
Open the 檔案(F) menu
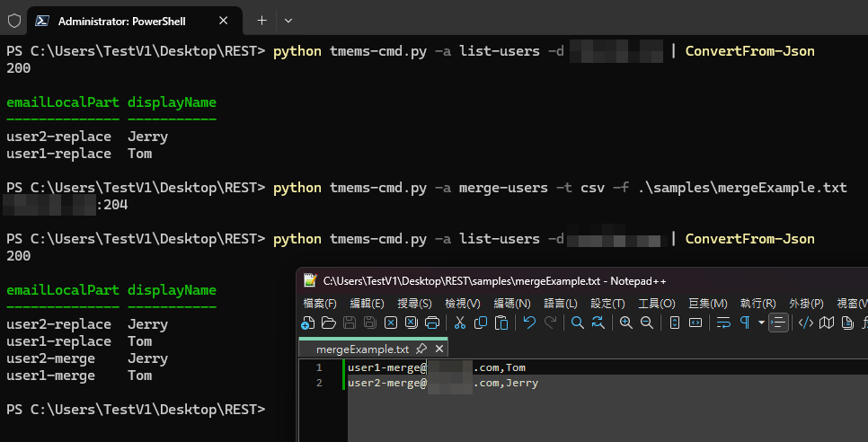(320, 304)
